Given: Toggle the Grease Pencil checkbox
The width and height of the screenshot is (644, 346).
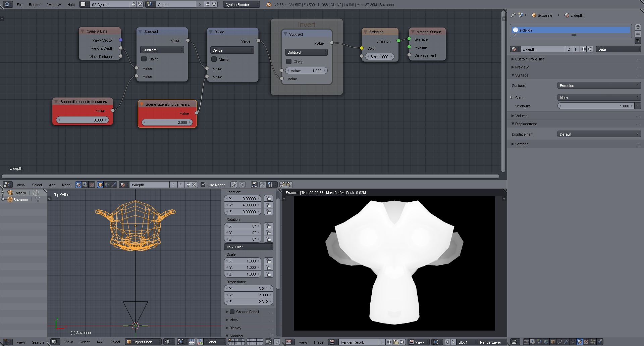Looking at the screenshot, I should pyautogui.click(x=232, y=312).
